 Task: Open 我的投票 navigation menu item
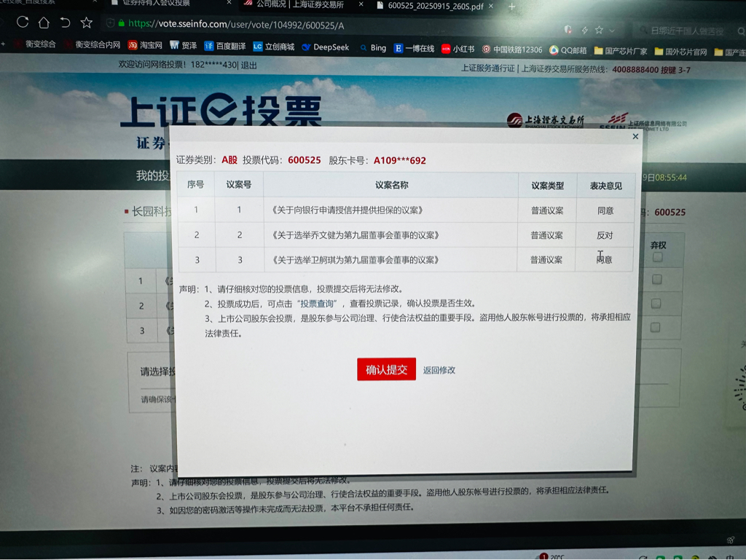[x=152, y=176]
